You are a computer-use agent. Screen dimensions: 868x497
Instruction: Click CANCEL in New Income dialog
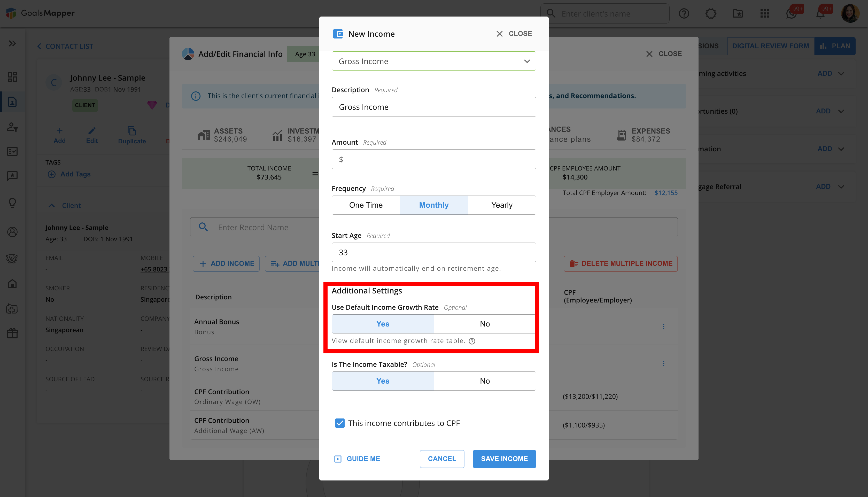coord(442,459)
